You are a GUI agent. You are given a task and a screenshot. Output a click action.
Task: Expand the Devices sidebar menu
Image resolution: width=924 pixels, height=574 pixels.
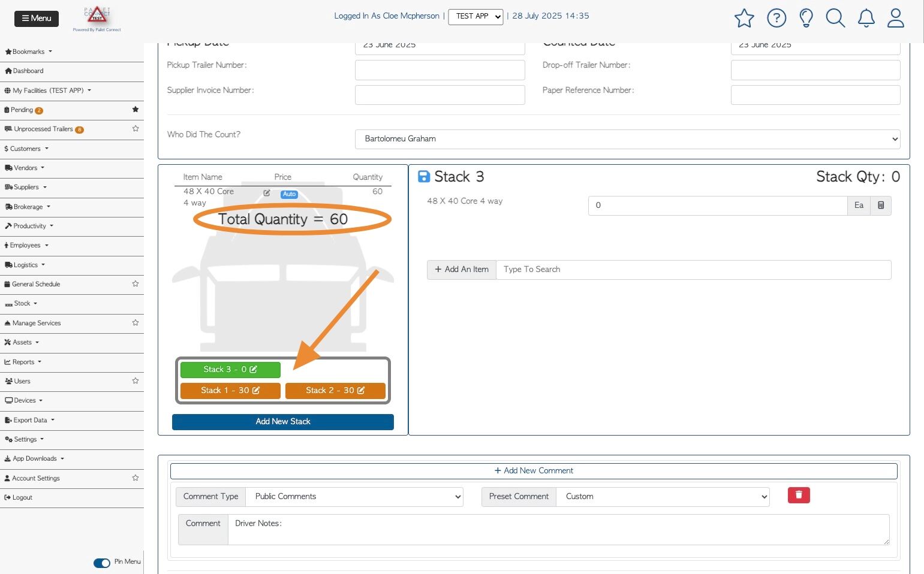[24, 400]
